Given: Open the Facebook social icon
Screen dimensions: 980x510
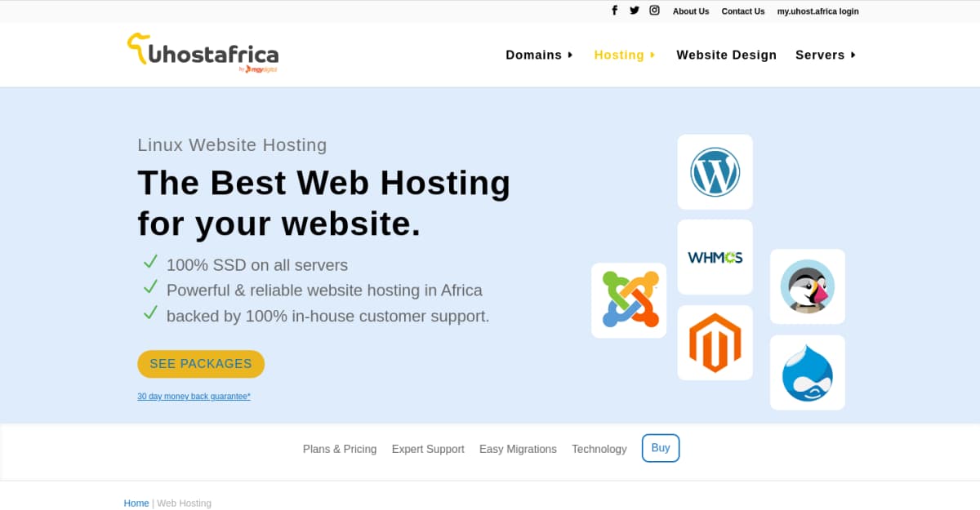Looking at the screenshot, I should 615,11.
